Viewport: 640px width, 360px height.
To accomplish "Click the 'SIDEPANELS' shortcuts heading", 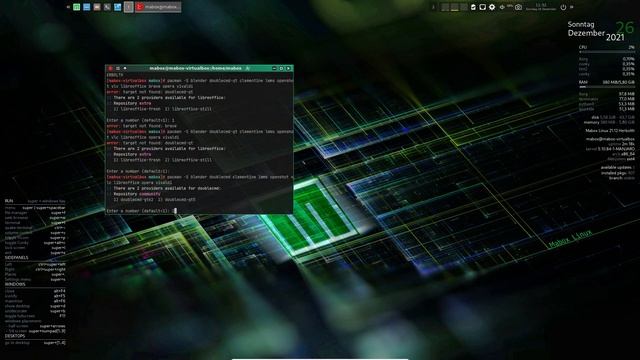I will point(17,258).
